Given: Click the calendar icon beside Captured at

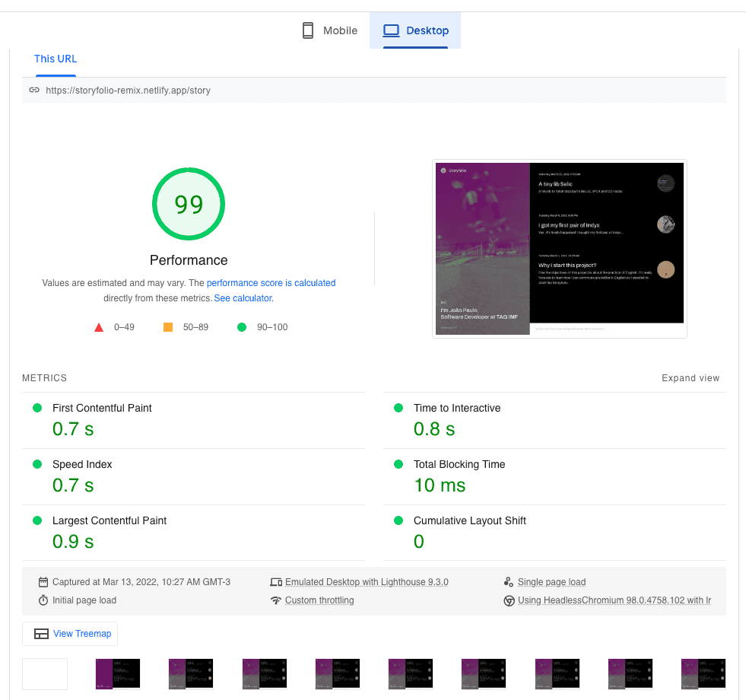Looking at the screenshot, I should pos(43,582).
